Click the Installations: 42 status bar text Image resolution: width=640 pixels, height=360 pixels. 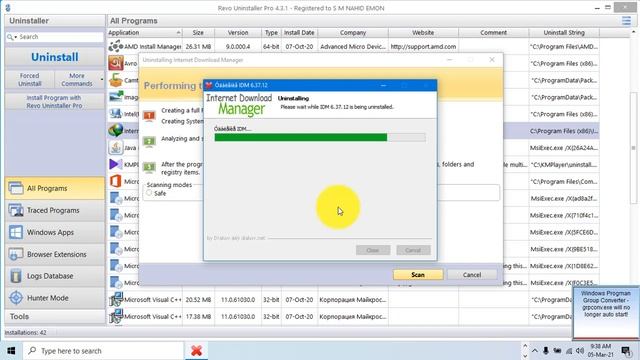tap(25, 333)
